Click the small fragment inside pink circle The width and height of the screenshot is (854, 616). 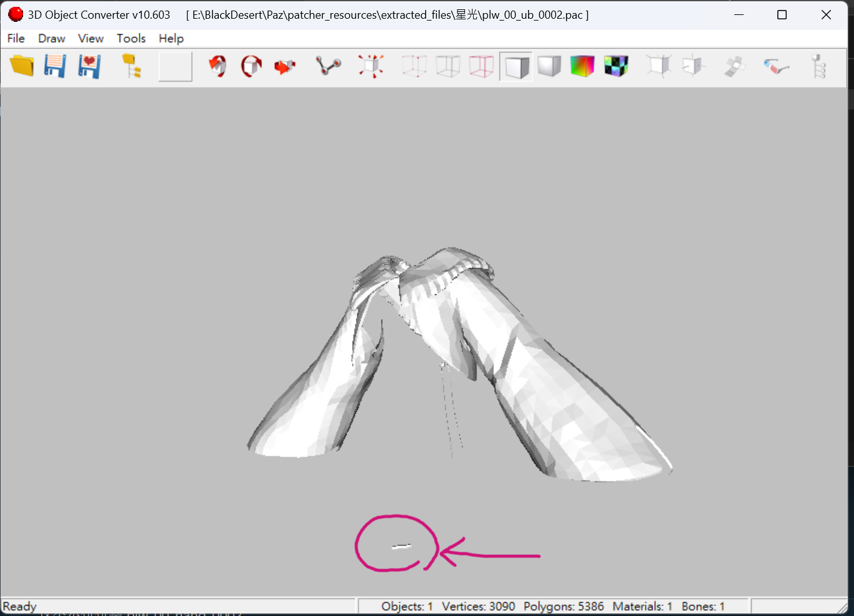click(401, 547)
